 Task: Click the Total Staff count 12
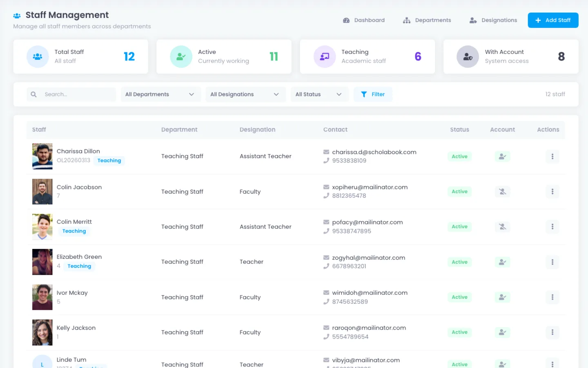click(x=129, y=56)
